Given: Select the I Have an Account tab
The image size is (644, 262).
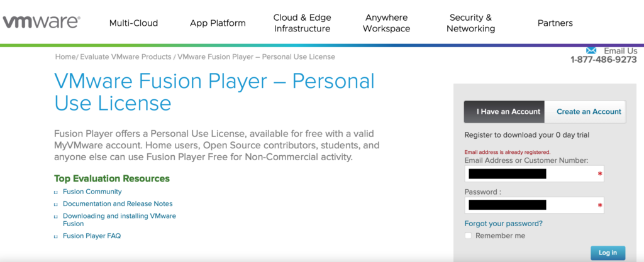Looking at the screenshot, I should click(504, 112).
